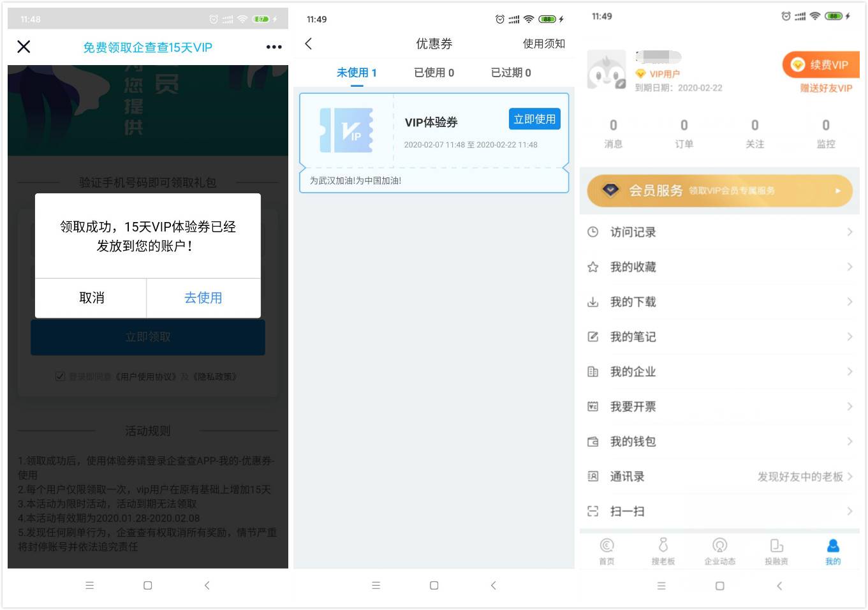Image resolution: width=868 pixels, height=610 pixels.
Task: Expand the 我的钱包 row chevron
Action: 850,442
